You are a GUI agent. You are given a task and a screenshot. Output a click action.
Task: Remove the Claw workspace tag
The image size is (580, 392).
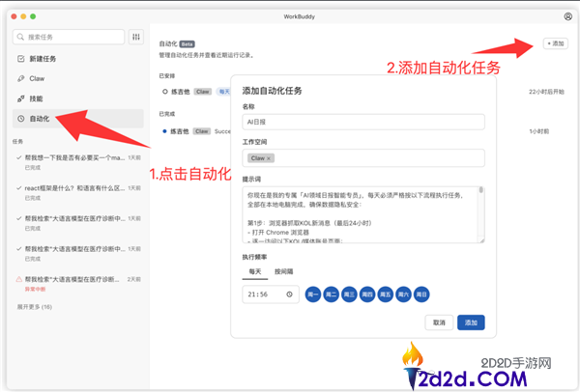[x=269, y=157]
